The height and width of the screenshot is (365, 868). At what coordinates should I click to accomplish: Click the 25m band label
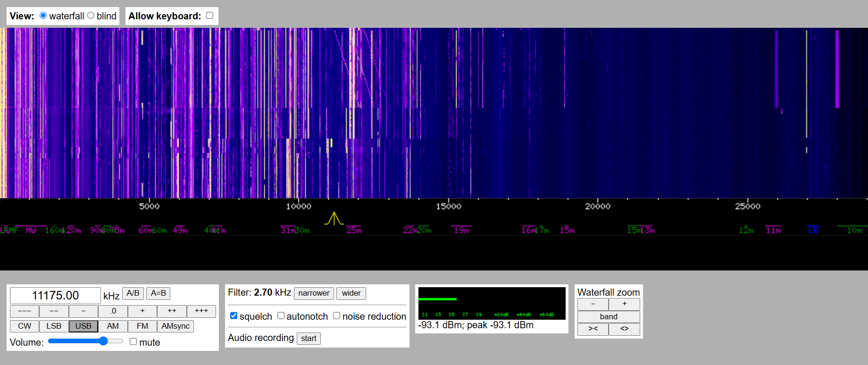click(x=354, y=230)
